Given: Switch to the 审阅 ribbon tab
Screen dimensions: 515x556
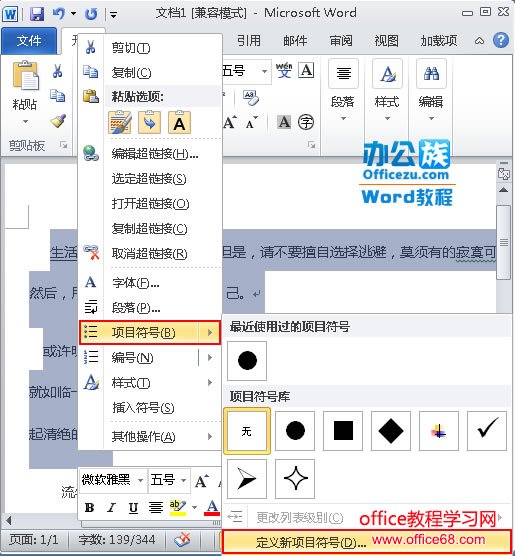Looking at the screenshot, I should (340, 41).
